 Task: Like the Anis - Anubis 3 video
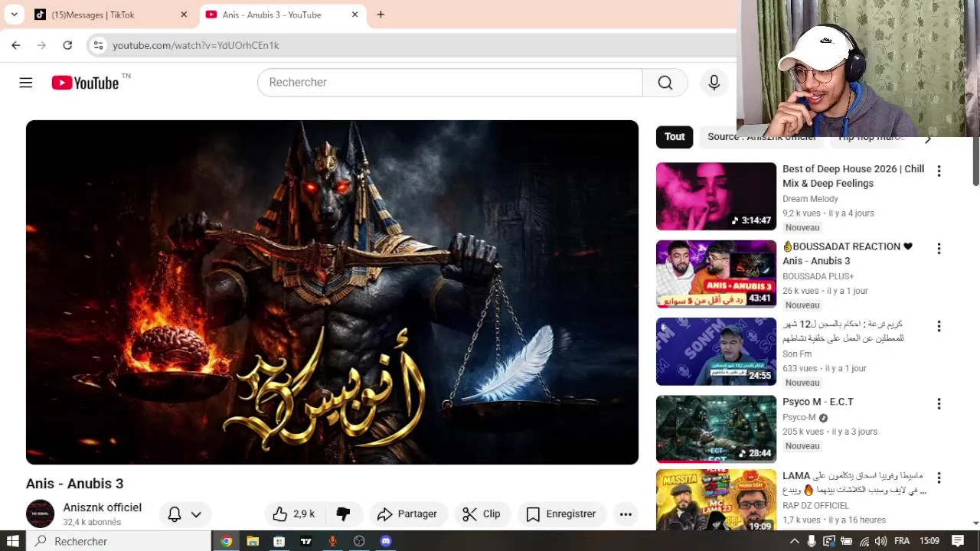click(x=294, y=514)
